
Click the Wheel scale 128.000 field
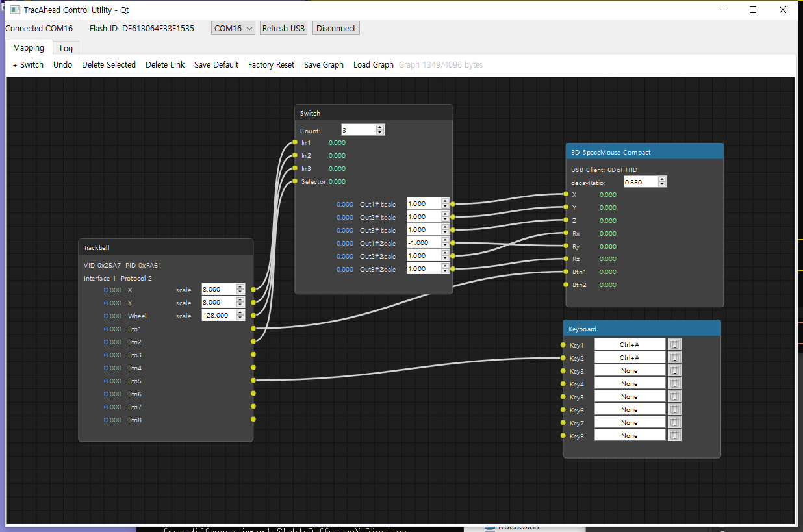pos(219,315)
